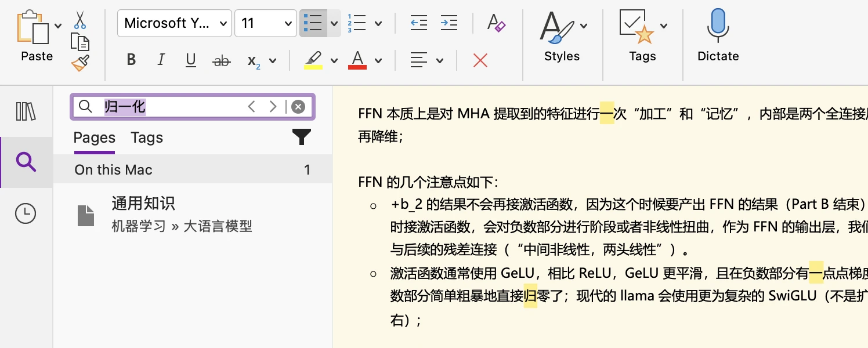Clear formatting with the eraser icon
The width and height of the screenshot is (868, 348).
496,23
